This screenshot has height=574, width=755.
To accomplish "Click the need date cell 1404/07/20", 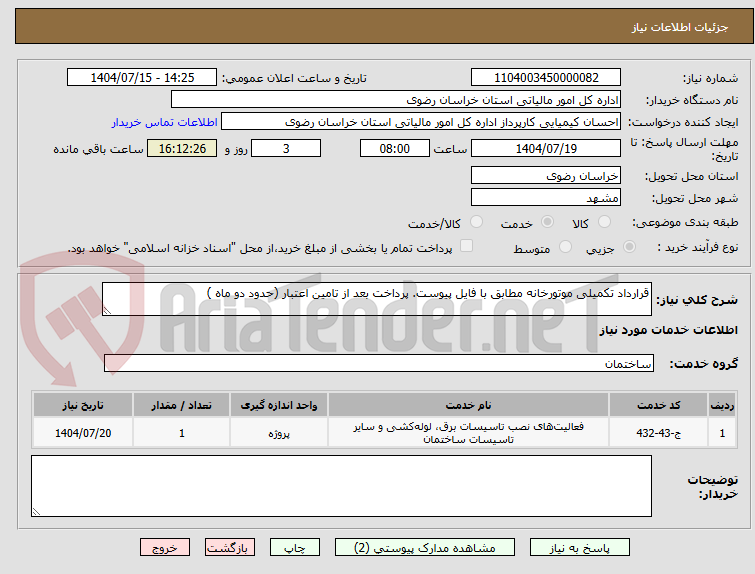I will pyautogui.click(x=83, y=433).
